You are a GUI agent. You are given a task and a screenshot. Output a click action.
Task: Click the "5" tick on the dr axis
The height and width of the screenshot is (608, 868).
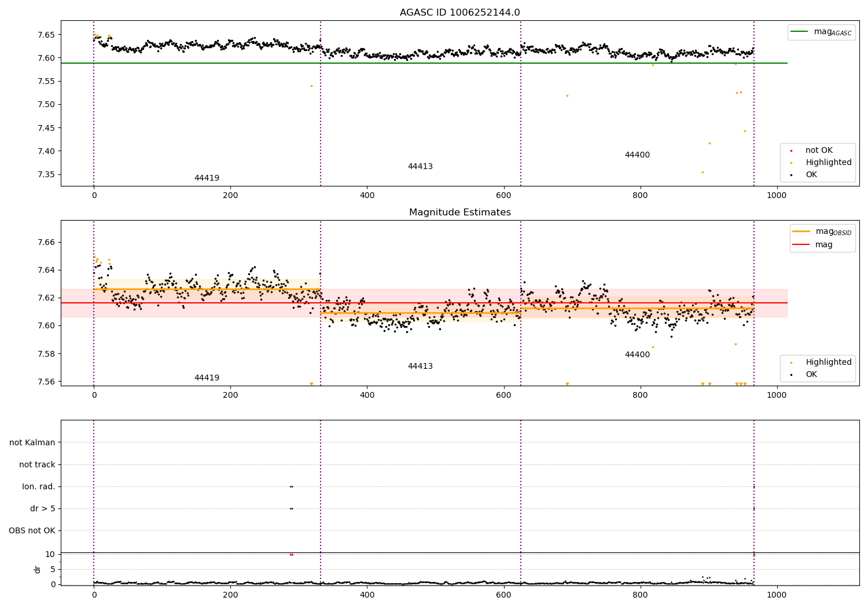[53, 569]
